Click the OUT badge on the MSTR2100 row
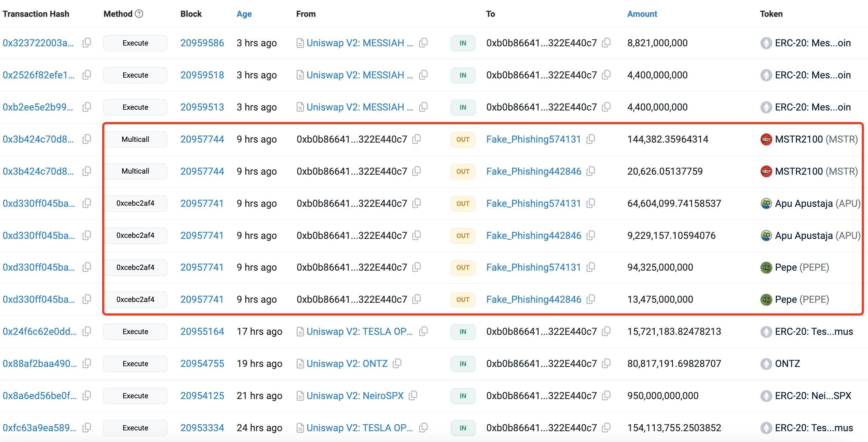The width and height of the screenshot is (868, 442). click(463, 139)
